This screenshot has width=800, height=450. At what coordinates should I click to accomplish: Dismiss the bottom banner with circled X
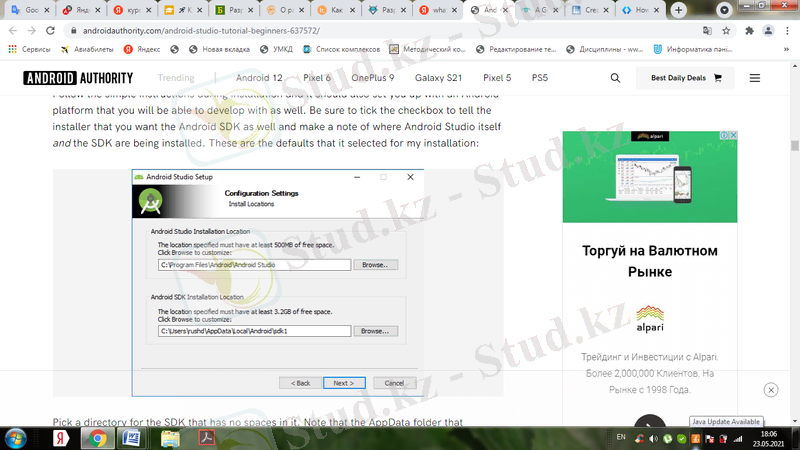click(771, 390)
